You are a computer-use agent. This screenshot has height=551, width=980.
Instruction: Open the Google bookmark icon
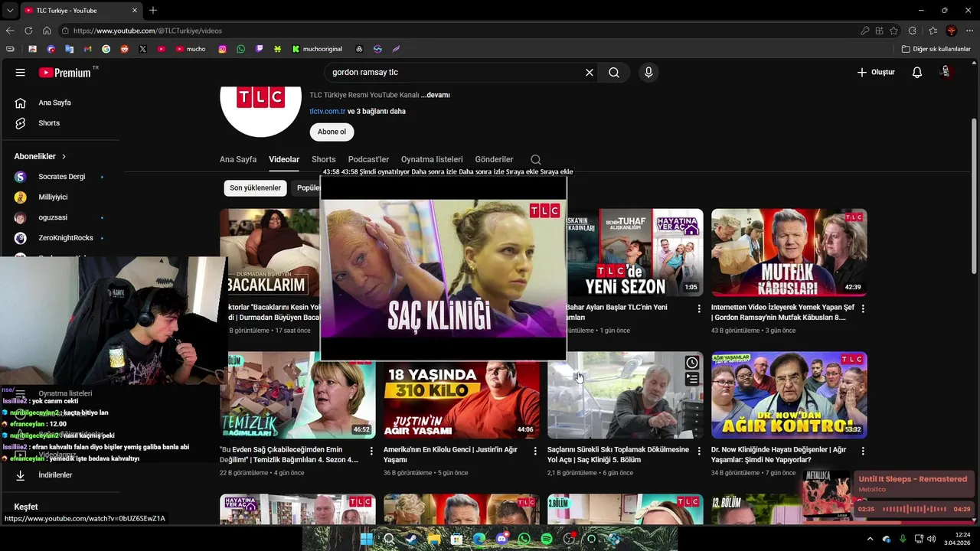click(106, 49)
